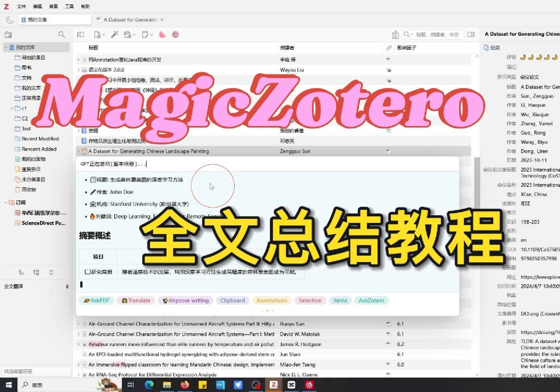Toggle the item pane layout icon
560x392 pixels.
[471, 34]
